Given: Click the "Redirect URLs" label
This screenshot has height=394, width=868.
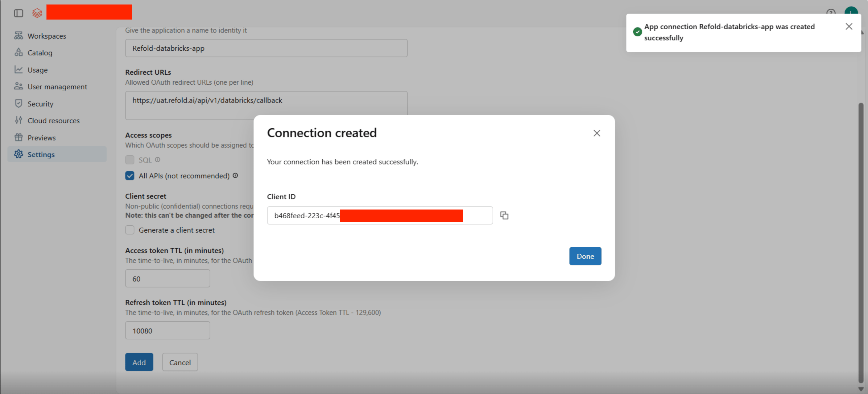Looking at the screenshot, I should [148, 72].
